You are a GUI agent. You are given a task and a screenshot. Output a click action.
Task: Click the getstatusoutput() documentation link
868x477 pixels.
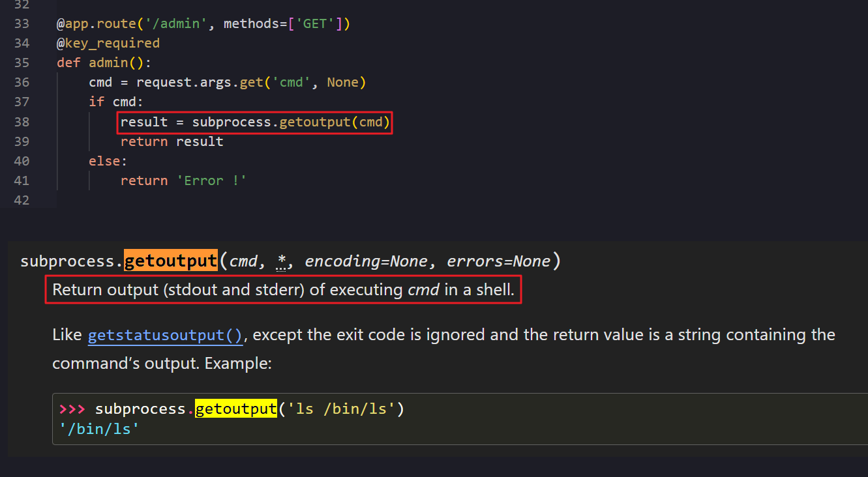[x=165, y=335]
